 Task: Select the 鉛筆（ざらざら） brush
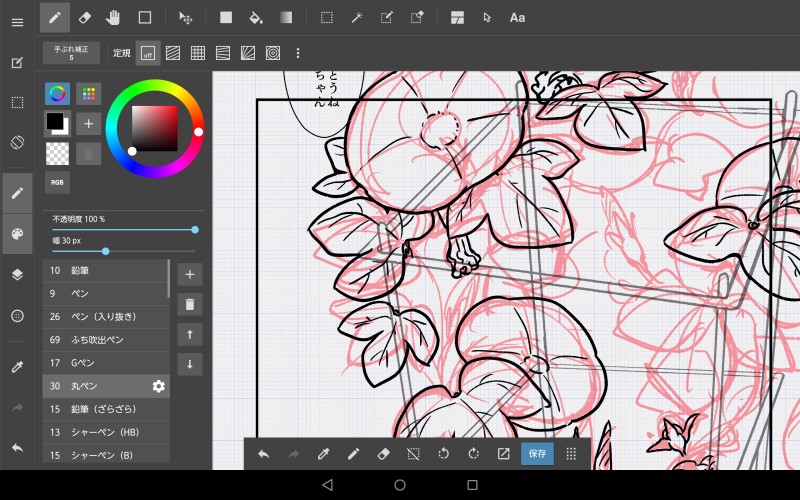pos(106,409)
